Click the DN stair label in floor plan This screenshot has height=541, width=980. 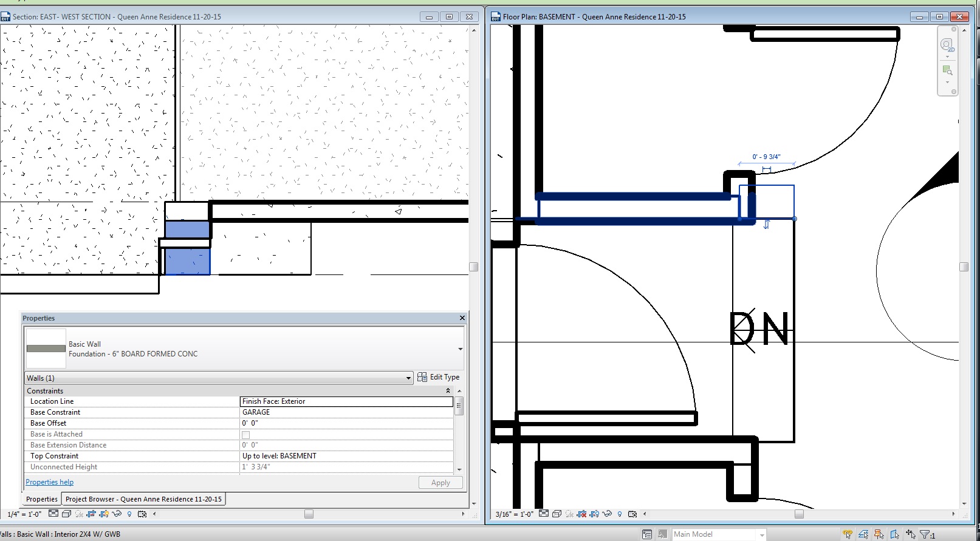tap(759, 329)
